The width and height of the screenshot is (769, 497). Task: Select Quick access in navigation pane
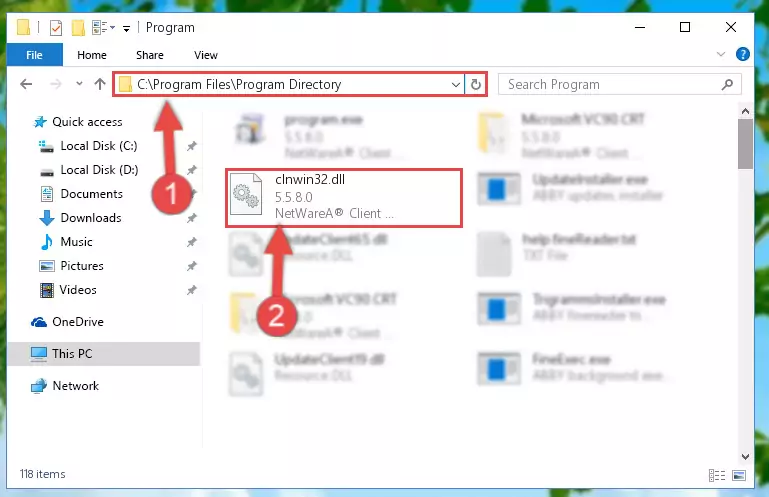87,122
